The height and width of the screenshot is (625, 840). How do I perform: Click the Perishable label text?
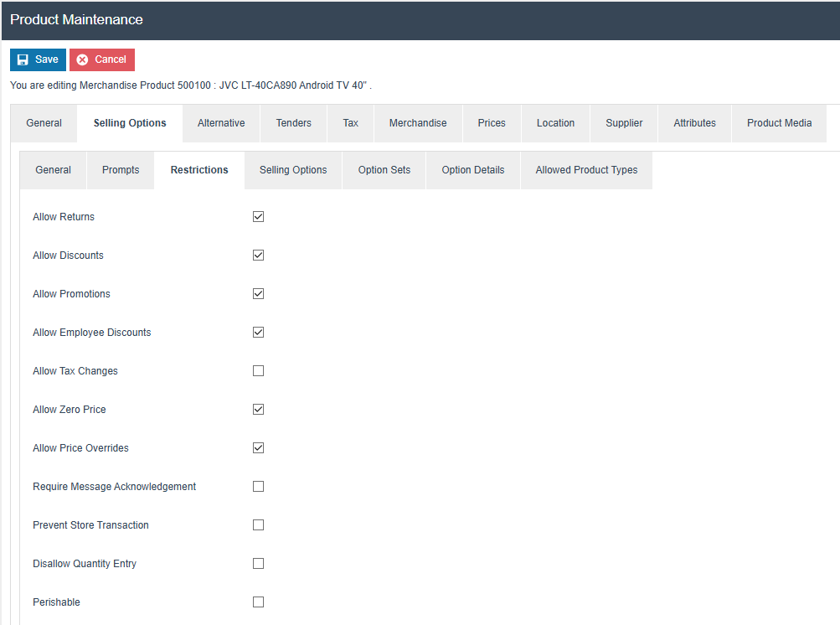pos(56,602)
